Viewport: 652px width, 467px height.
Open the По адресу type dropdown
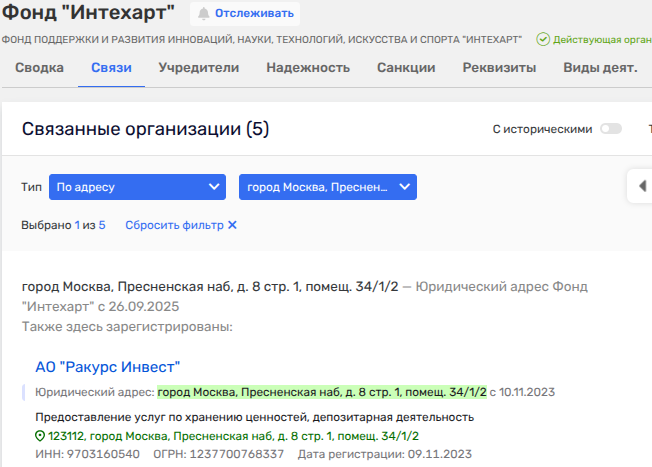pyautogui.click(x=137, y=187)
